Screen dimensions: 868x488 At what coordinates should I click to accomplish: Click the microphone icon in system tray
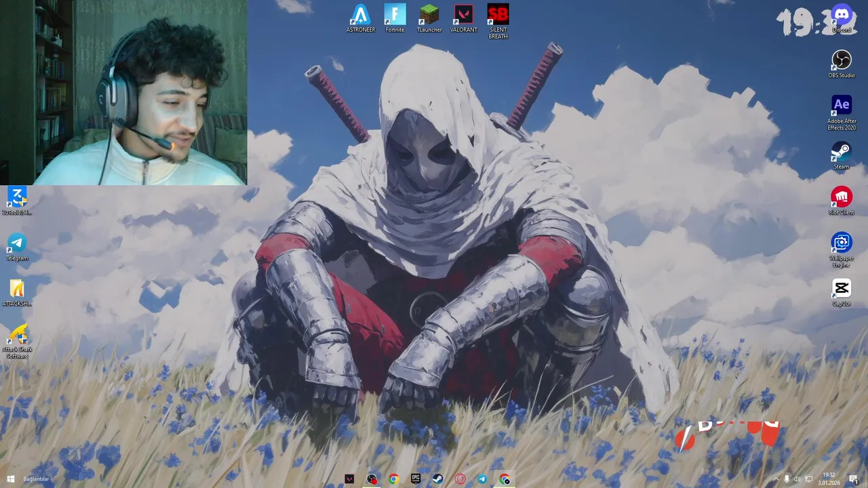click(787, 479)
